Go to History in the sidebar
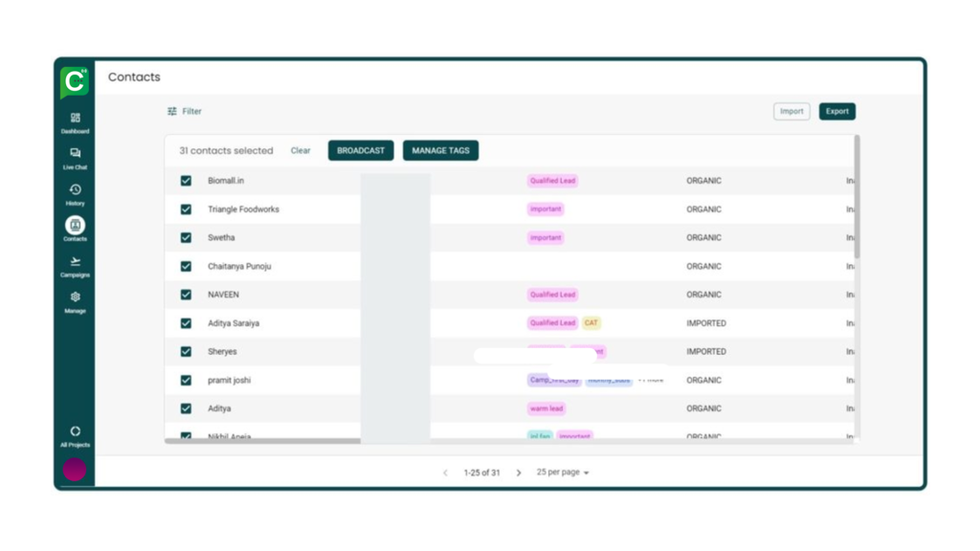 (75, 191)
